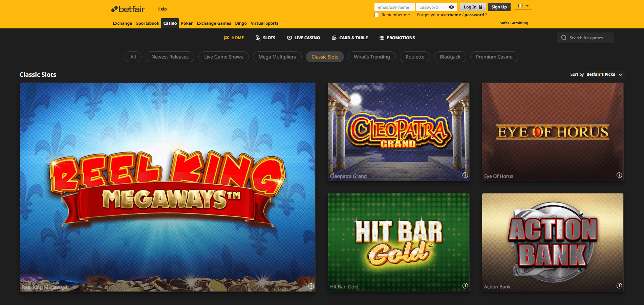Image resolution: width=644 pixels, height=305 pixels.
Task: Click the Log In button
Action: pos(473,7)
